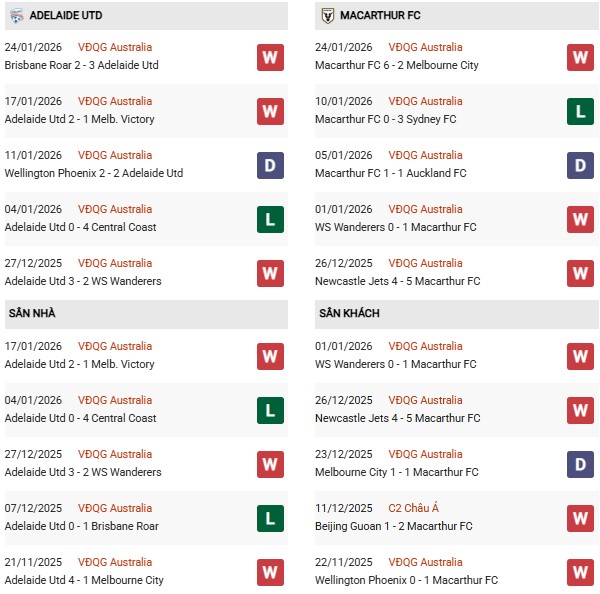Select the ADELAIDE UTD header title

click(x=68, y=16)
